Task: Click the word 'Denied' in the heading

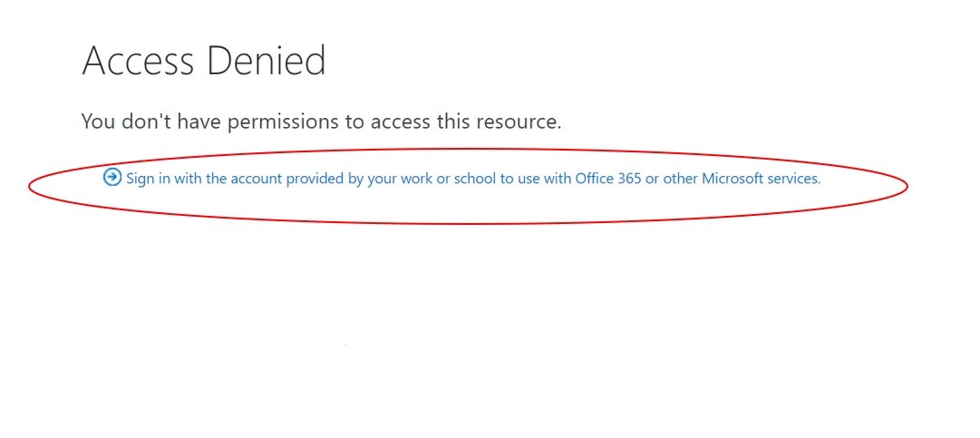Action: [x=266, y=61]
